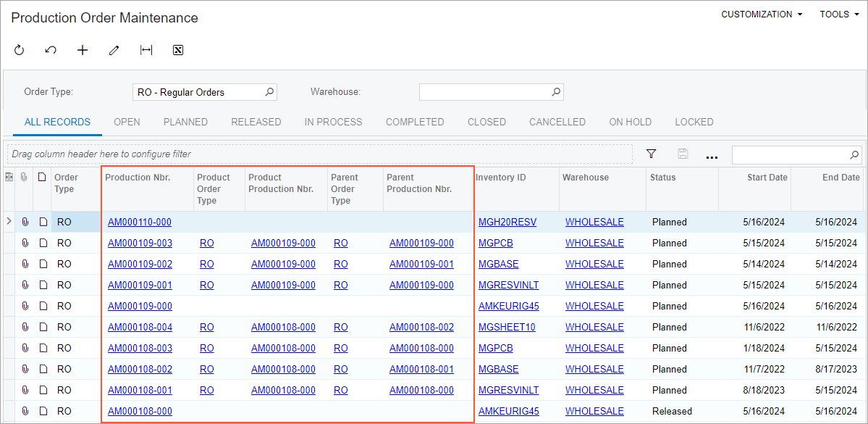Open the grid filter funnel icon
The image size is (868, 424).
(x=651, y=154)
